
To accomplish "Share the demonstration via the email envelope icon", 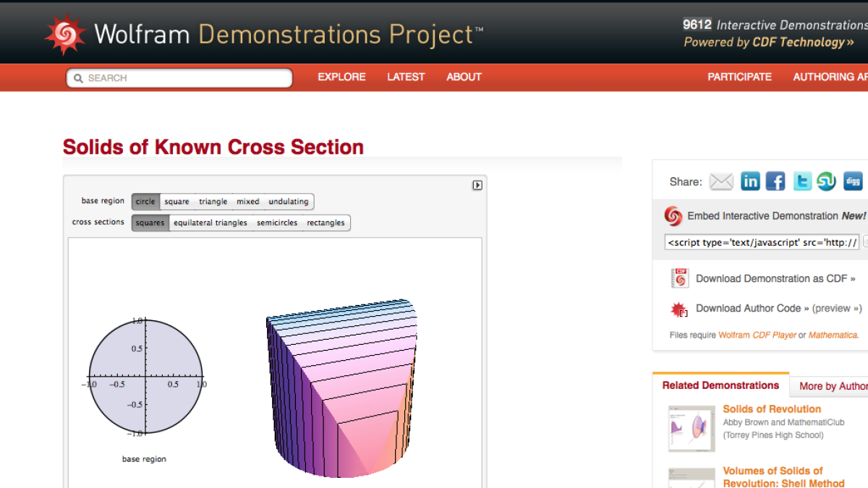I will [721, 181].
